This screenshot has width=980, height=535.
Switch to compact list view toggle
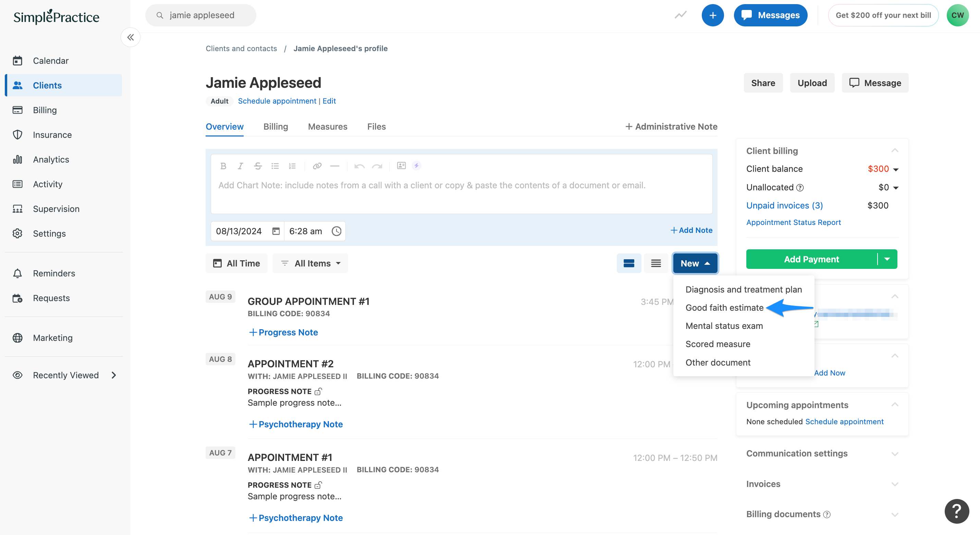656,263
